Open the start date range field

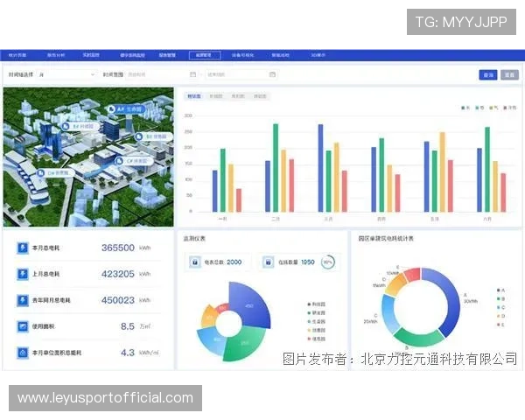157,74
